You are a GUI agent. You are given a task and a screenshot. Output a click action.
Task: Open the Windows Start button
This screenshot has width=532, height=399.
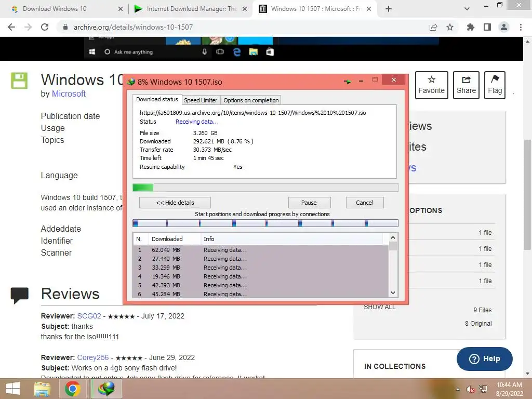pos(13,389)
